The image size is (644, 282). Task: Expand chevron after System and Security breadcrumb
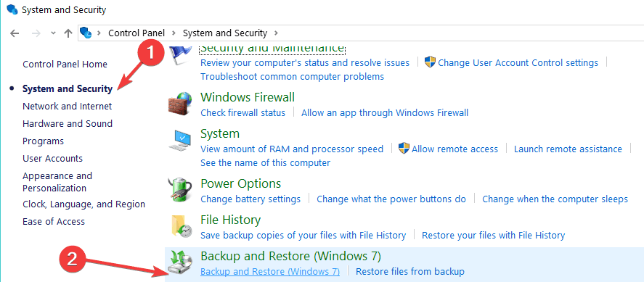(x=276, y=33)
